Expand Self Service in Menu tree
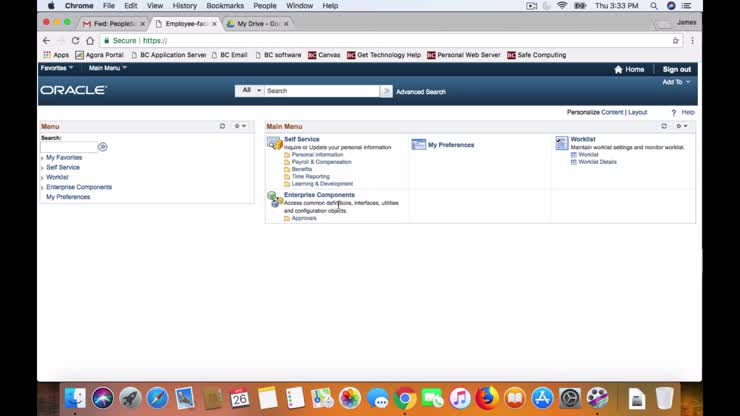 click(x=42, y=168)
